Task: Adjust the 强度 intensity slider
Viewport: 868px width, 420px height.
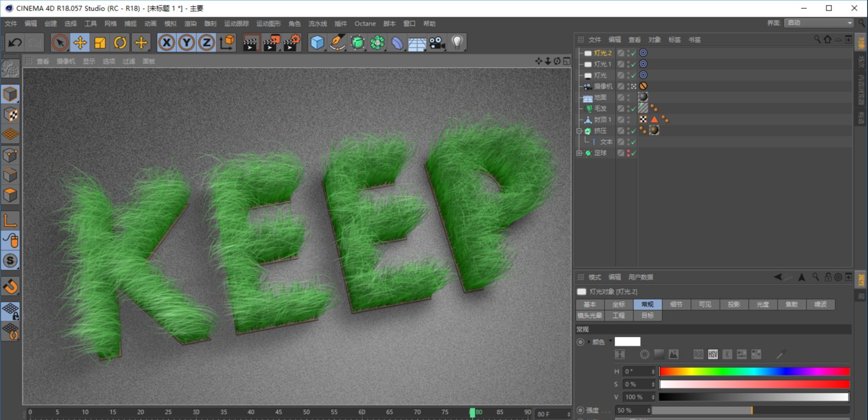Action: point(750,411)
